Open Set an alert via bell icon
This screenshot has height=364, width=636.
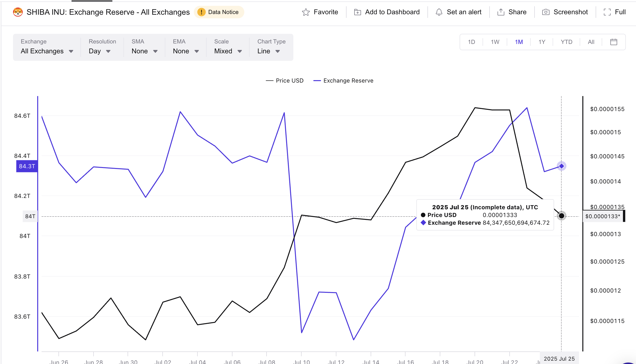439,12
